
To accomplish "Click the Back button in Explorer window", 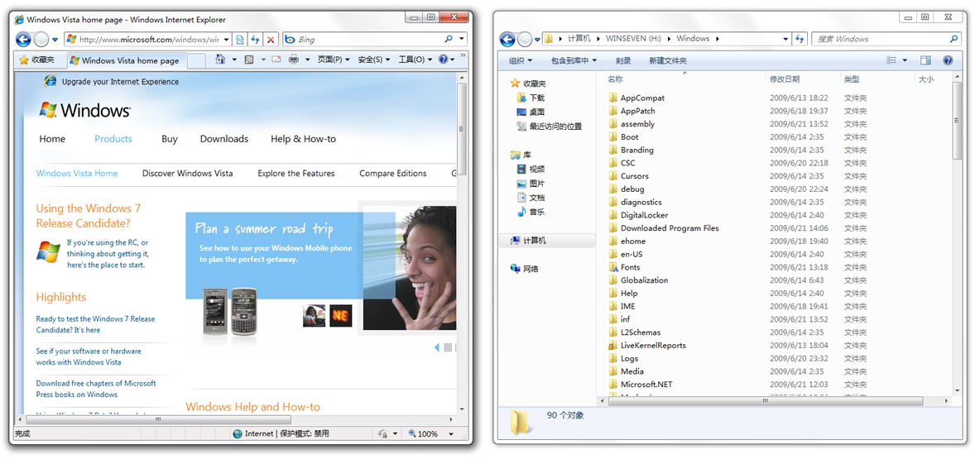I will [507, 40].
